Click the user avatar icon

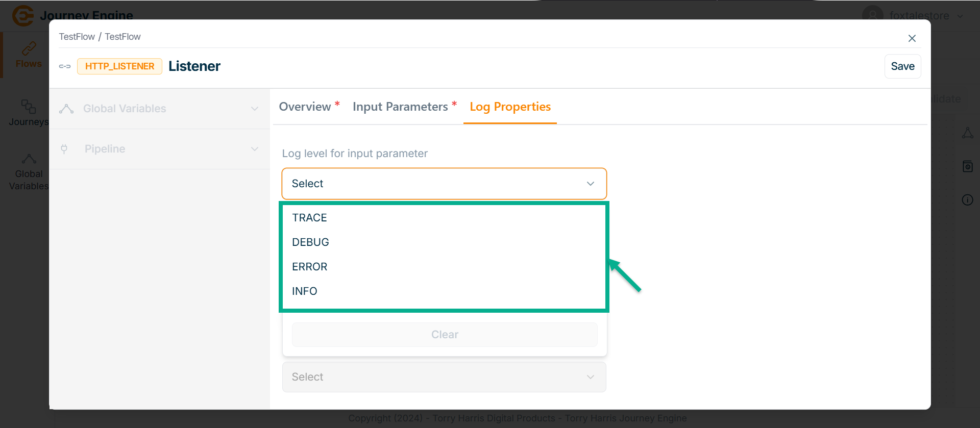[x=872, y=15]
